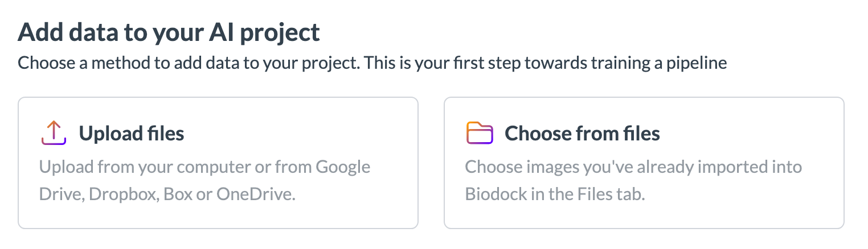
Task: Click "Upload from your computer or from Google" text
Action: [x=205, y=168]
